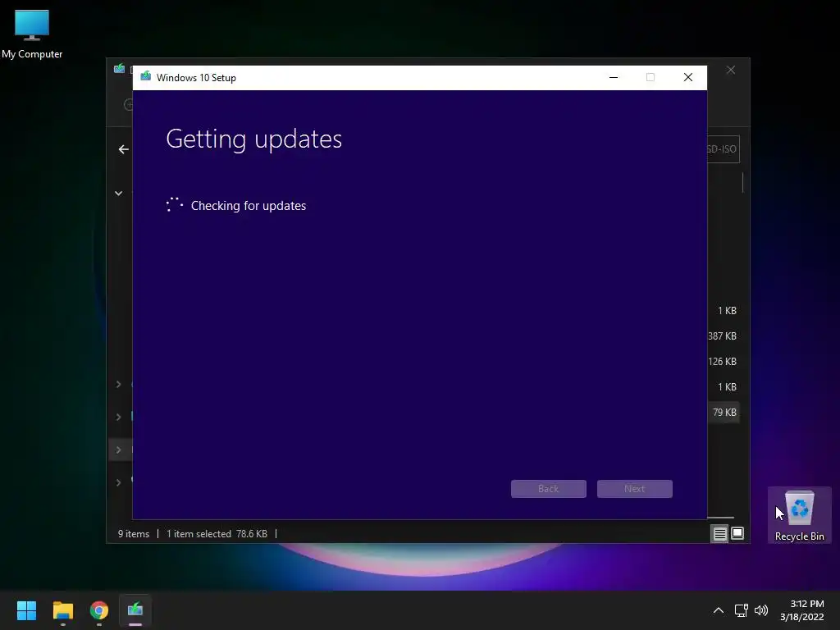The height and width of the screenshot is (630, 840).
Task: Click the disabled Back button in Setup
Action: [548, 489]
